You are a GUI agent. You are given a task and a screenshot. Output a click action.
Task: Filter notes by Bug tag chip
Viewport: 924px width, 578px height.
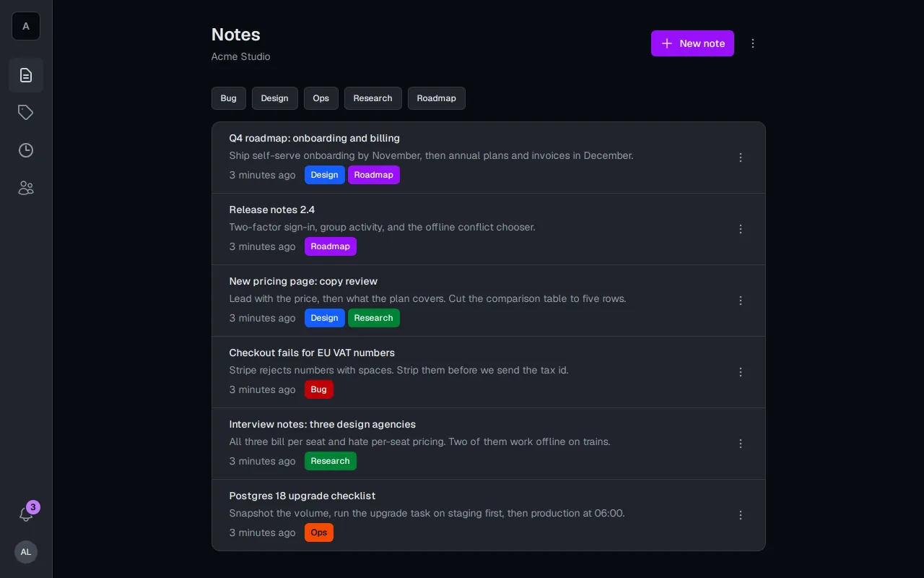coord(229,98)
